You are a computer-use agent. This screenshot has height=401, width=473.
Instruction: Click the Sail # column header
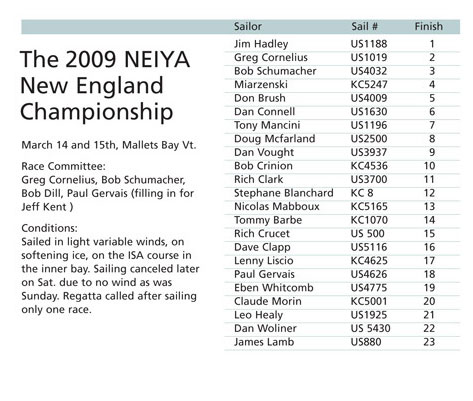point(364,26)
